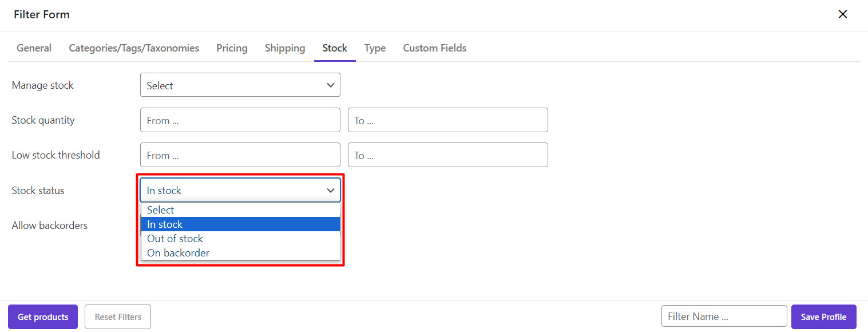Focus Low stock threshold 'To' field
The image size is (868, 332).
coord(447,155)
